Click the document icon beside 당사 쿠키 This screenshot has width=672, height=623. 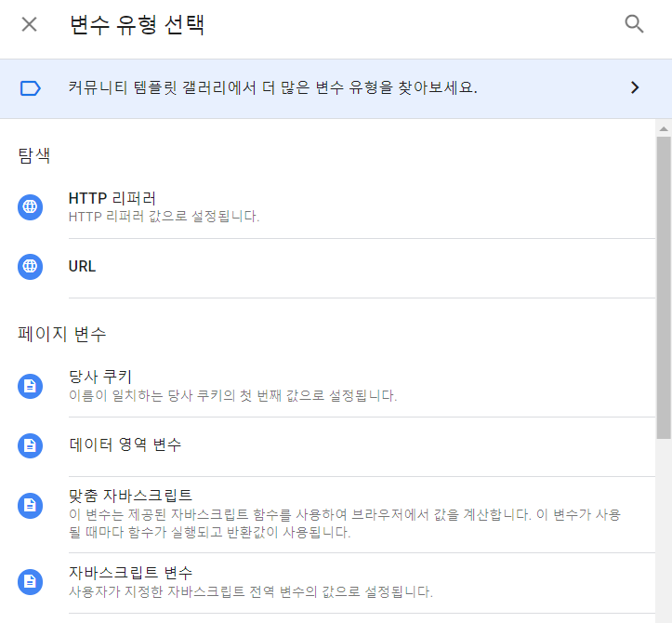pyautogui.click(x=30, y=386)
